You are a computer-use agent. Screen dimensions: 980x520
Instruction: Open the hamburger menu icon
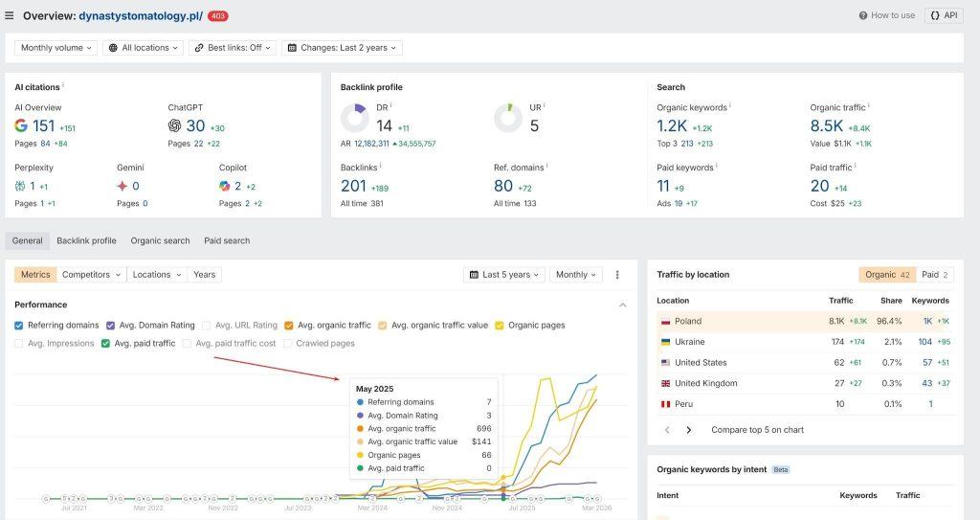[x=10, y=15]
